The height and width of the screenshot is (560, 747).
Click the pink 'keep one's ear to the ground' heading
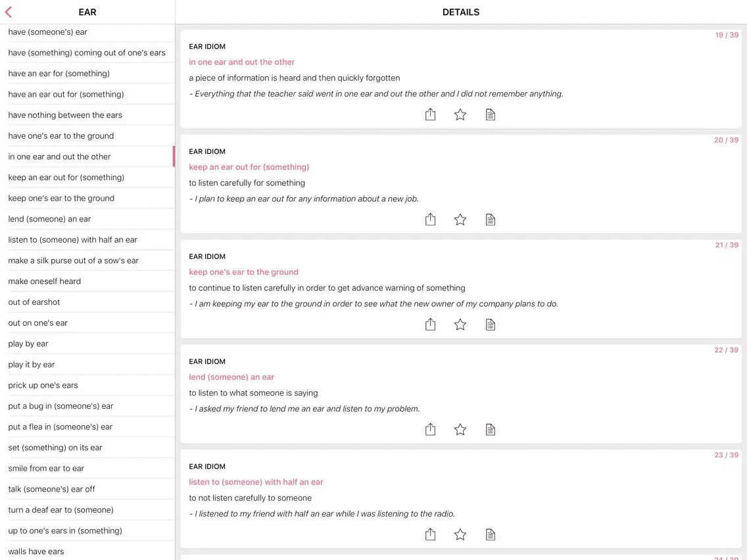(x=243, y=272)
